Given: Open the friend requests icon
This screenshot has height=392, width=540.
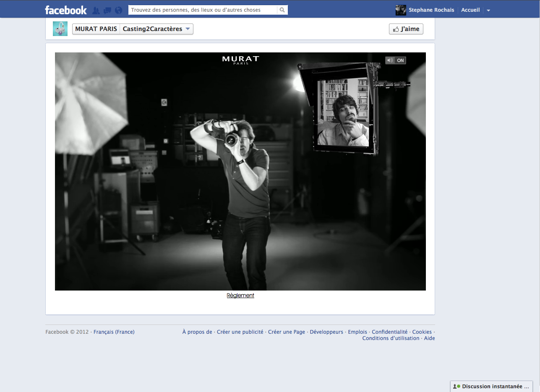Looking at the screenshot, I should pos(96,10).
